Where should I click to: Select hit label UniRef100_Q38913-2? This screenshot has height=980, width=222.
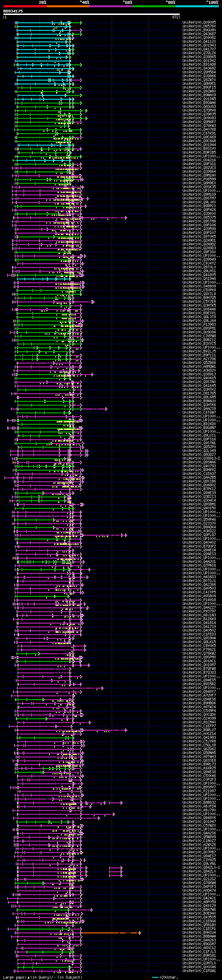coord(201,459)
